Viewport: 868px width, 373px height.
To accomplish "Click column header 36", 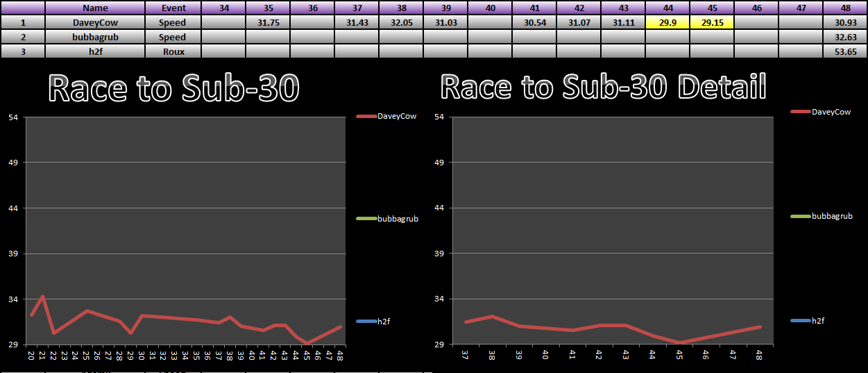I will click(x=313, y=8).
